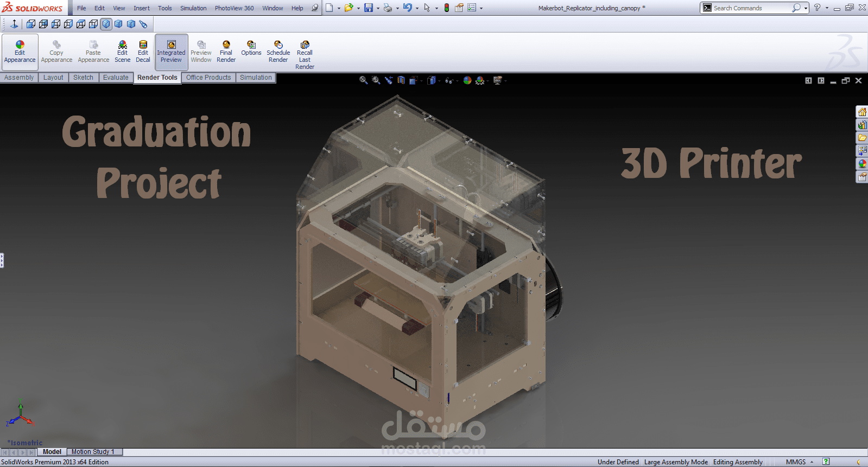Click the Help question mark icon
Viewport: 868px width, 467px height.
pyautogui.click(x=817, y=8)
